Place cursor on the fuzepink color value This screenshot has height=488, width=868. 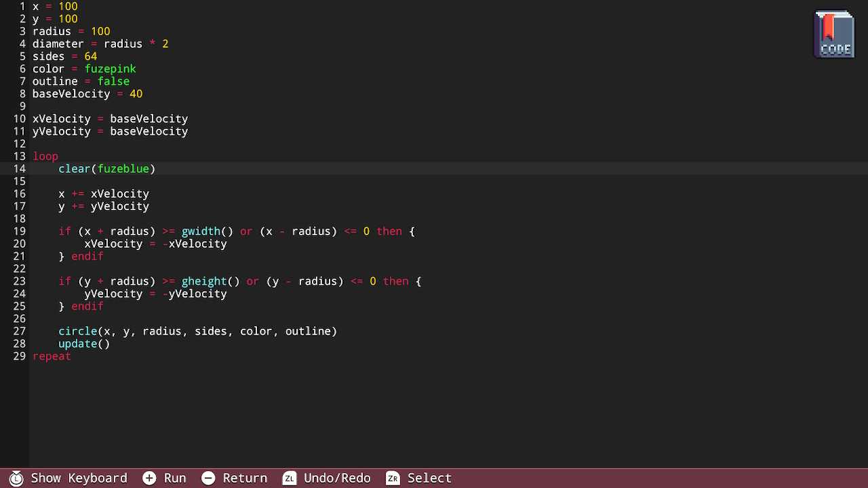[x=110, y=69]
